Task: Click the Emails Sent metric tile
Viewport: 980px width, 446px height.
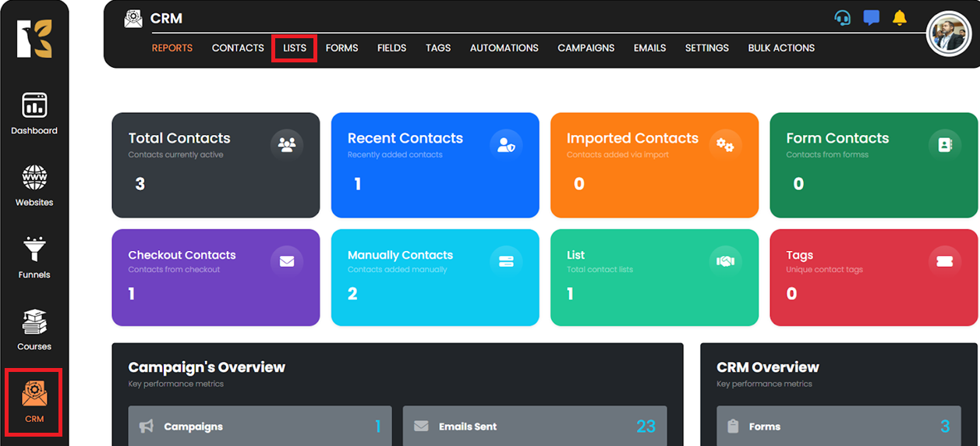Action: click(x=535, y=427)
